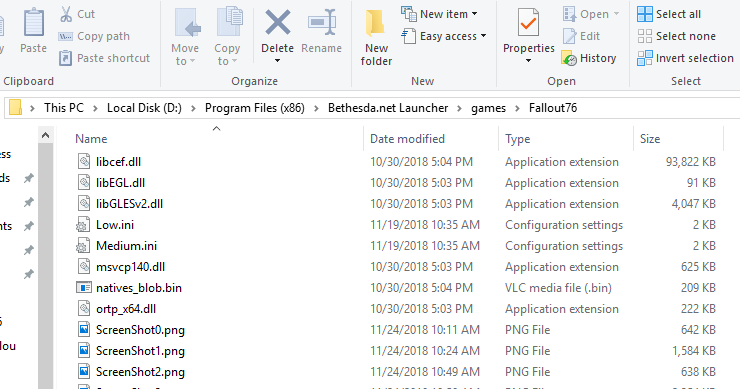
Task: Click the Edit pencil icon
Action: [570, 36]
